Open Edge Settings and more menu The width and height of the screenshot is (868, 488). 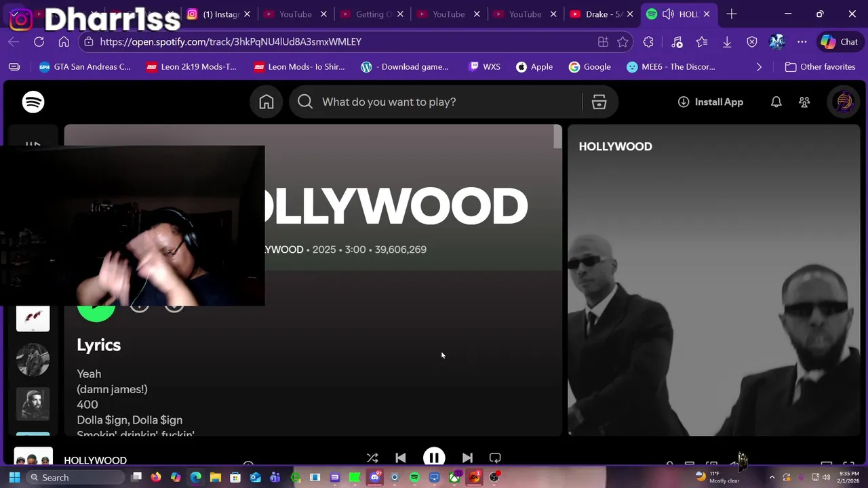802,42
